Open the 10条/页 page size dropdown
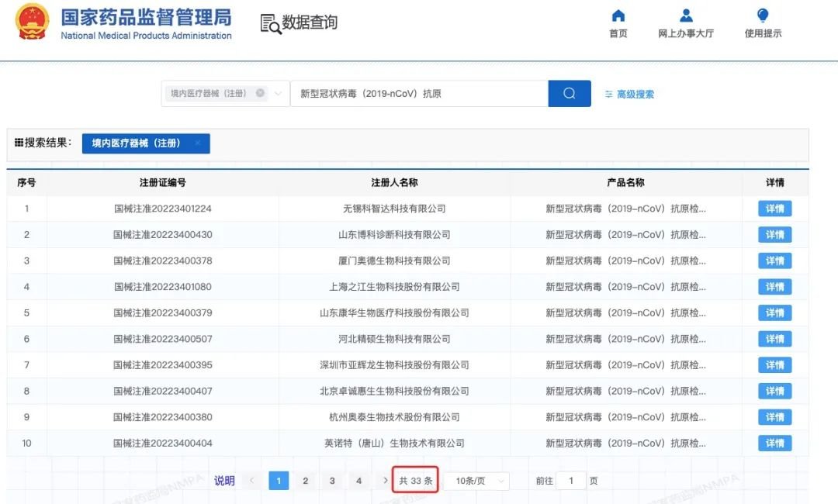838x504 pixels. 476,481
